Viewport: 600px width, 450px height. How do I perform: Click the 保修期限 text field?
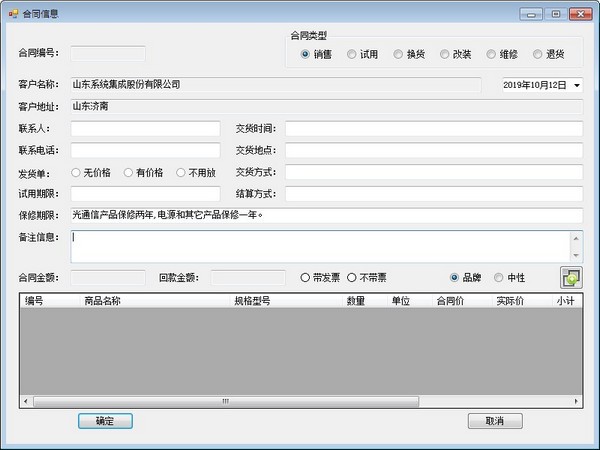click(x=327, y=215)
